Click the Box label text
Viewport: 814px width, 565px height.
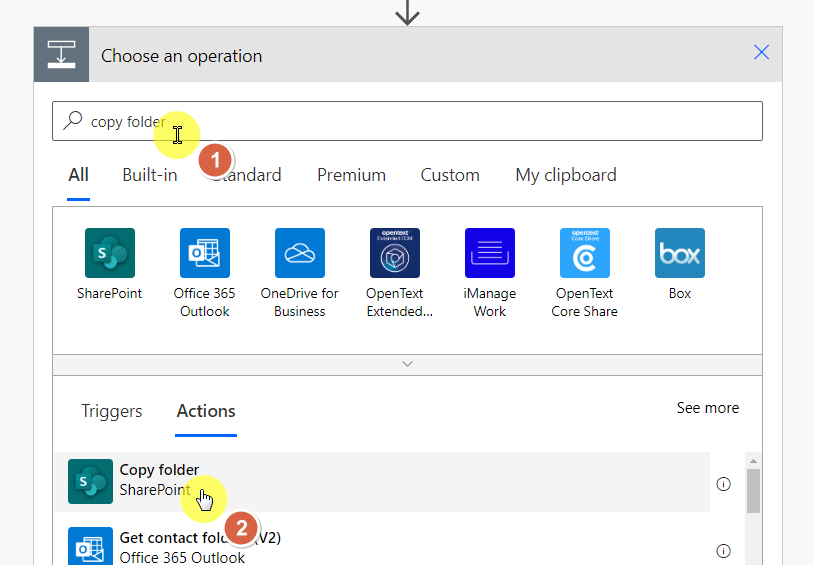680,293
